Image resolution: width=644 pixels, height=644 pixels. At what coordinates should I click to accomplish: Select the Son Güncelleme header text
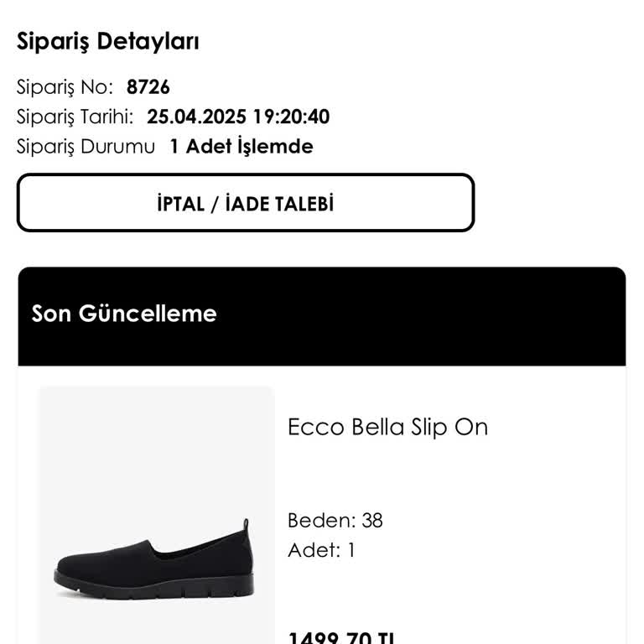click(124, 314)
